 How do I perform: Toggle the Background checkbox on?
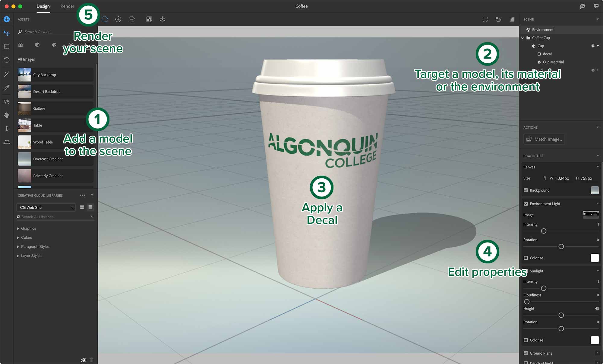526,190
